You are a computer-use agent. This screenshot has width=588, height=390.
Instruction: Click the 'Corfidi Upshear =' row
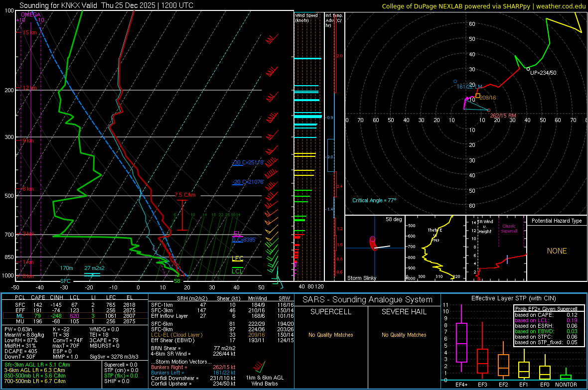pos(193,384)
